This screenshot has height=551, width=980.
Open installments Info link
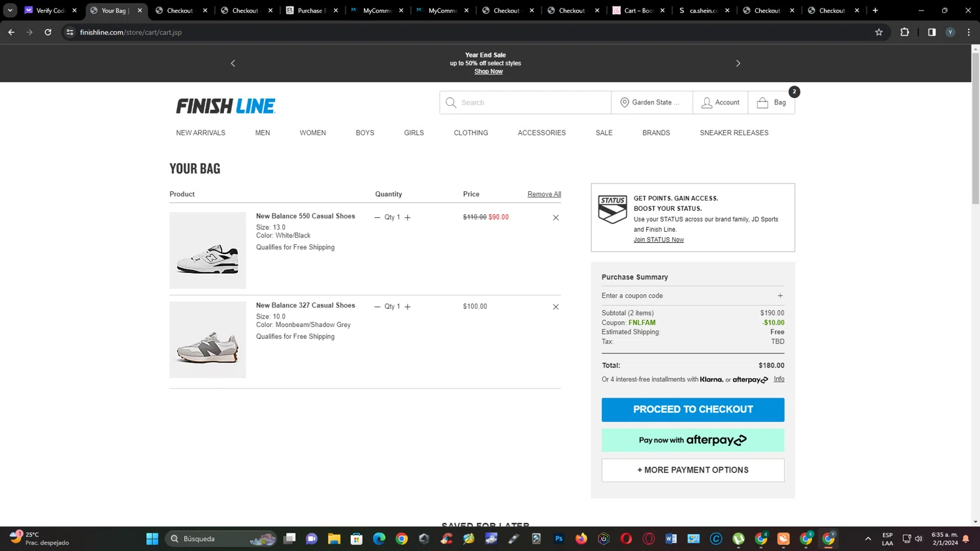(779, 379)
